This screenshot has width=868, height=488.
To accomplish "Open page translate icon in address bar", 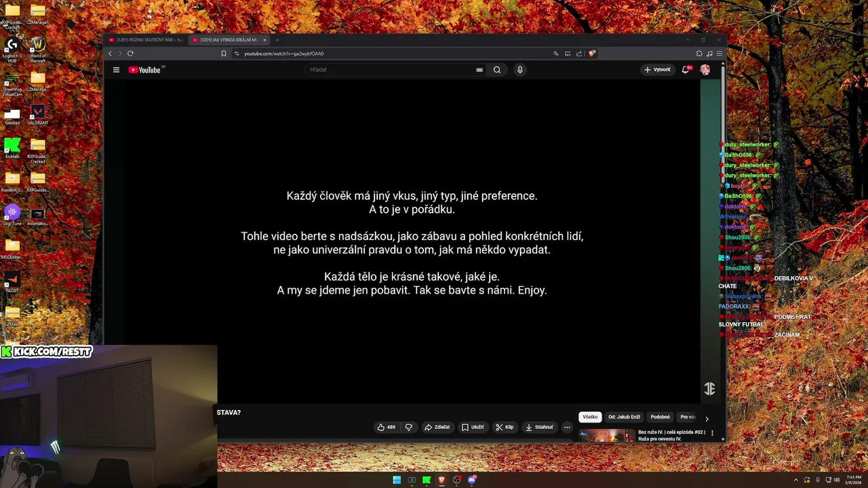I will click(556, 54).
